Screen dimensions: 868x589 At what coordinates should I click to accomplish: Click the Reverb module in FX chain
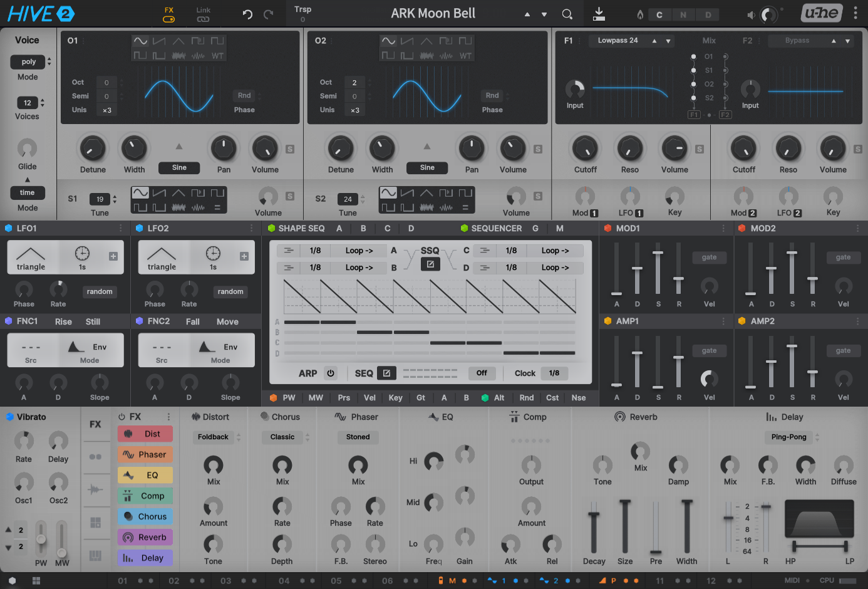pos(145,537)
